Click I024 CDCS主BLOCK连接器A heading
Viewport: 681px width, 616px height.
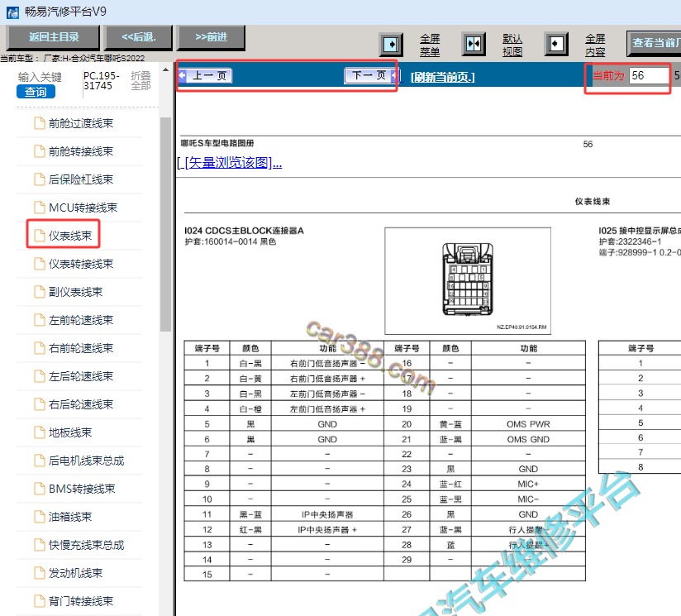pyautogui.click(x=244, y=231)
